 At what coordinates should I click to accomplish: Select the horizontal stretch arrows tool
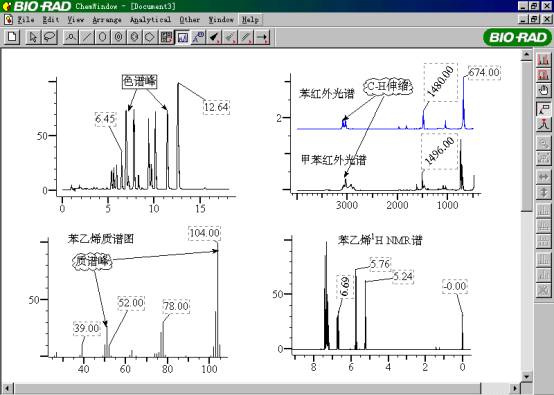click(543, 176)
